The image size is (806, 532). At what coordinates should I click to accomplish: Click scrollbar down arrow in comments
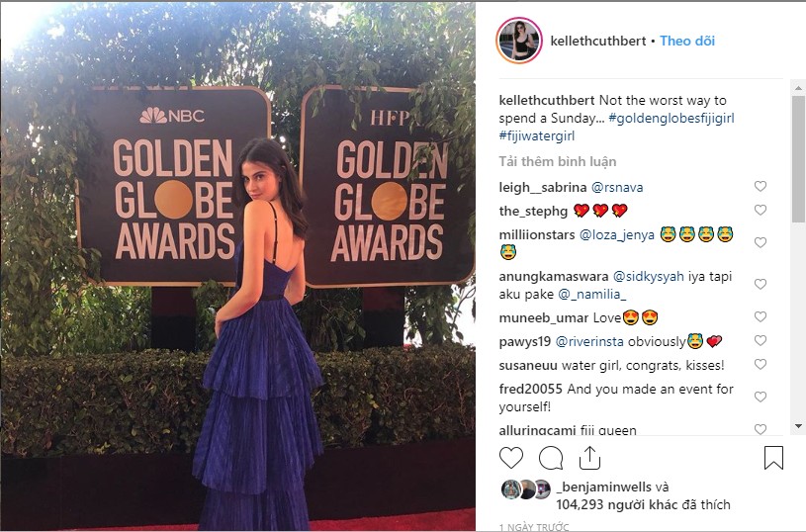click(x=798, y=426)
